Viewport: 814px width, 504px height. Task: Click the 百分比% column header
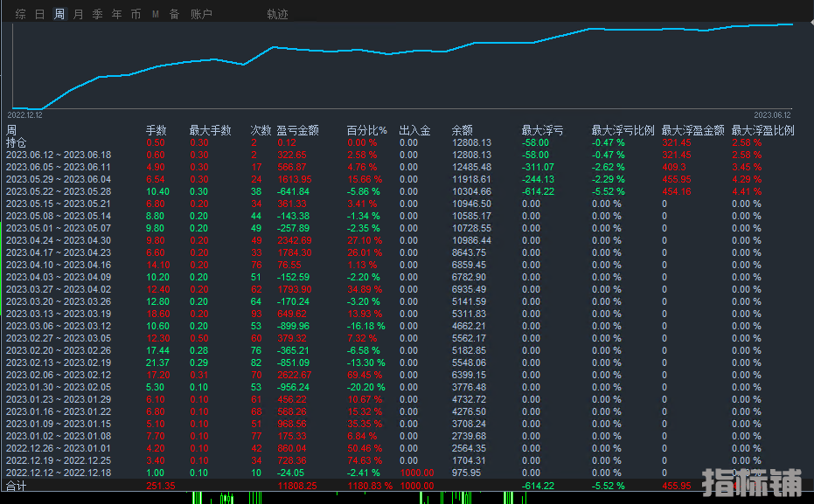367,130
